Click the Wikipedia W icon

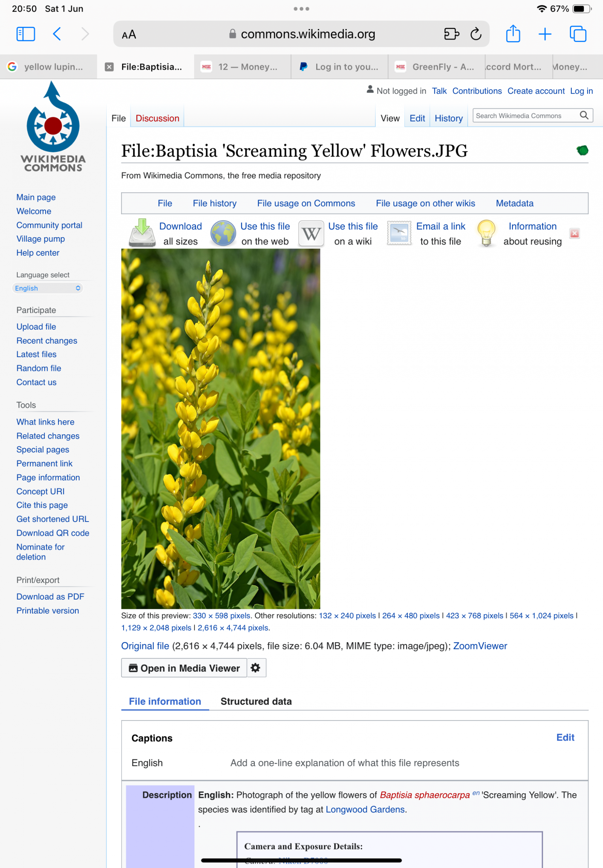coord(311,234)
